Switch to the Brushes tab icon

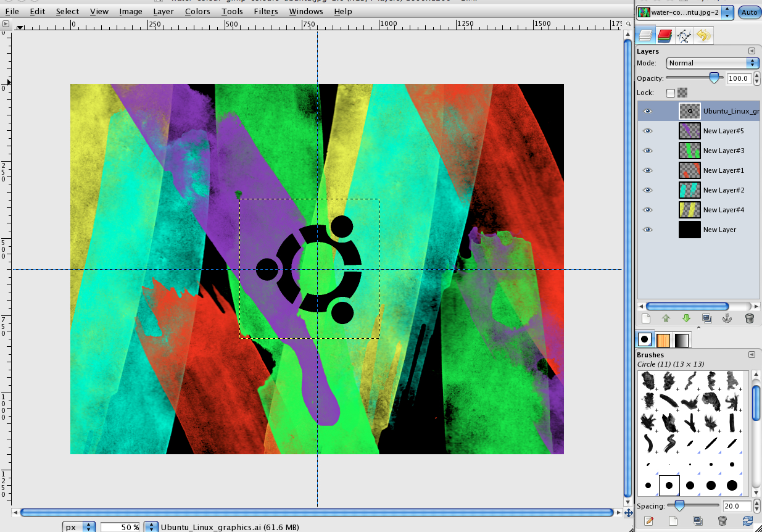(x=645, y=339)
